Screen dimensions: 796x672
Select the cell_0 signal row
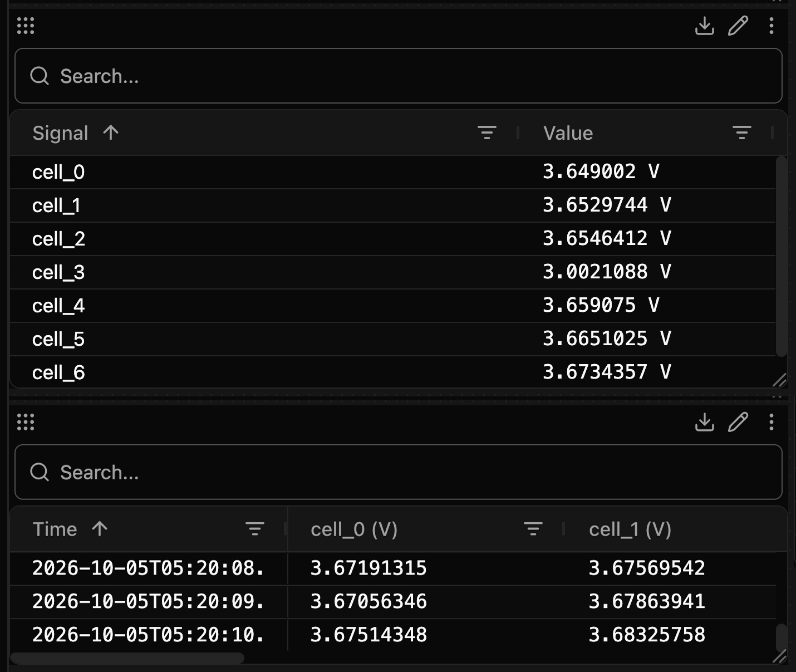tap(392, 172)
